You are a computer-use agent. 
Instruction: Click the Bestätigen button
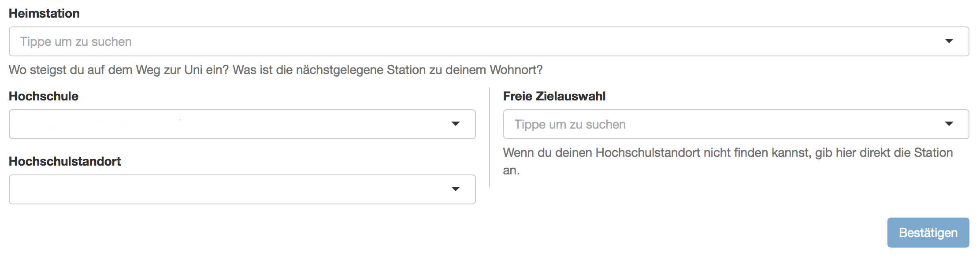[928, 233]
